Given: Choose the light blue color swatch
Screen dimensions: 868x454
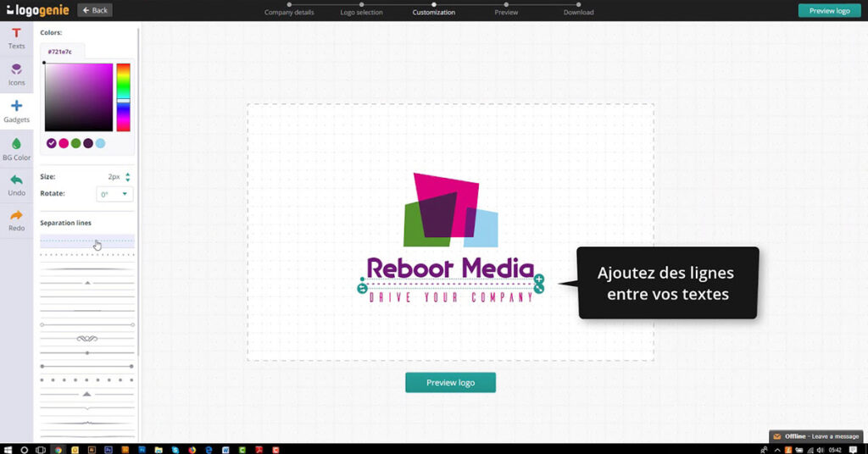Looking at the screenshot, I should pos(100,143).
